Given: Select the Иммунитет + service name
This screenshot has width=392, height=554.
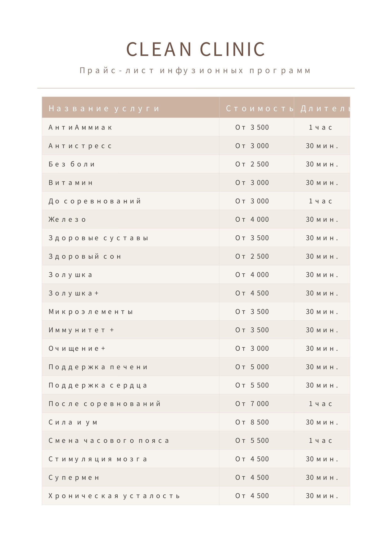Looking at the screenshot, I should [81, 330].
